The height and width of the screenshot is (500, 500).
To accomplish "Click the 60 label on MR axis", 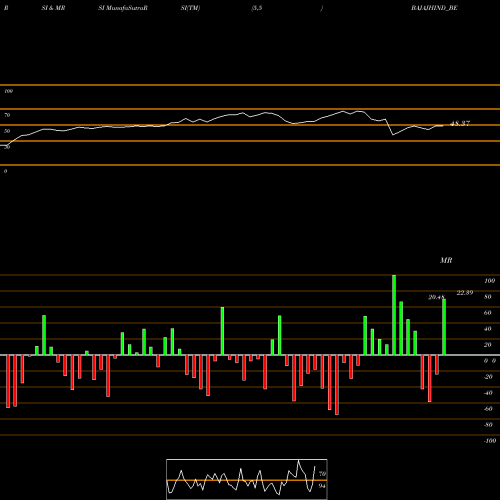I will (x=488, y=313).
